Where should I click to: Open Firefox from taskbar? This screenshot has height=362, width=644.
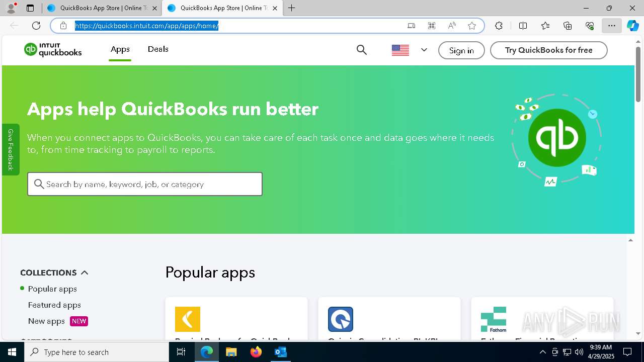click(256, 352)
